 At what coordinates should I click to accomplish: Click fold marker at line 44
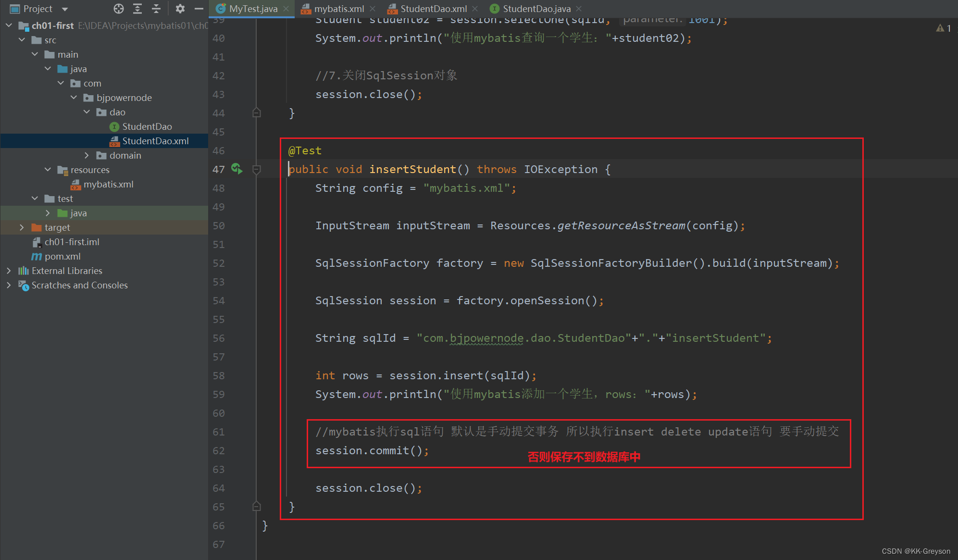(x=257, y=113)
